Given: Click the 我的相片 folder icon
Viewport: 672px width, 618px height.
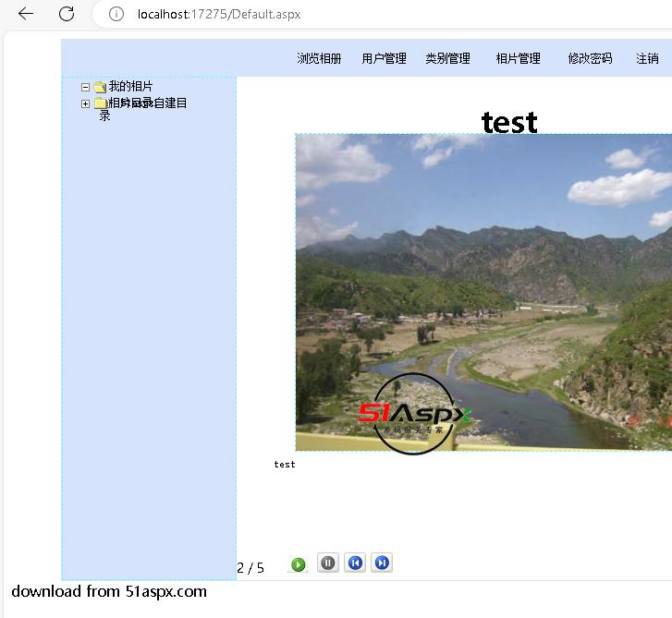Looking at the screenshot, I should click(100, 87).
